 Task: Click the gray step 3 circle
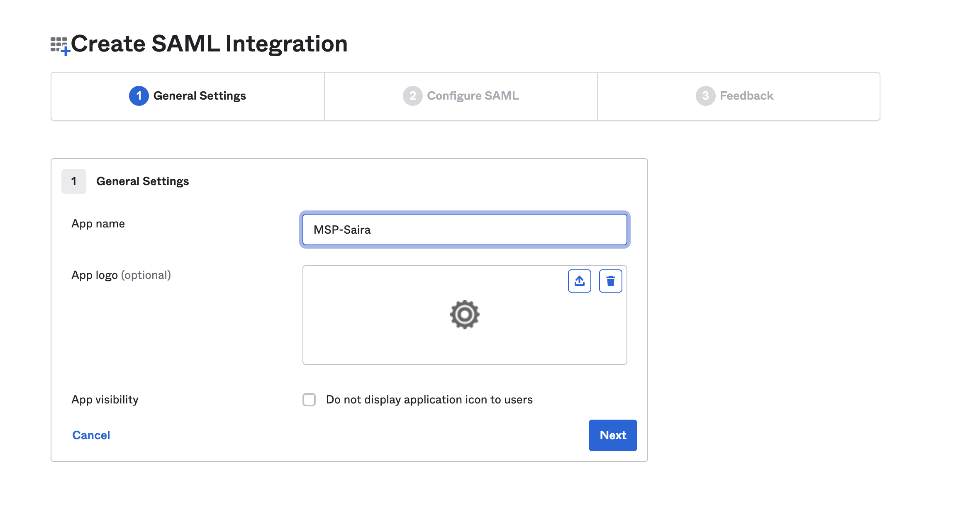pos(705,96)
